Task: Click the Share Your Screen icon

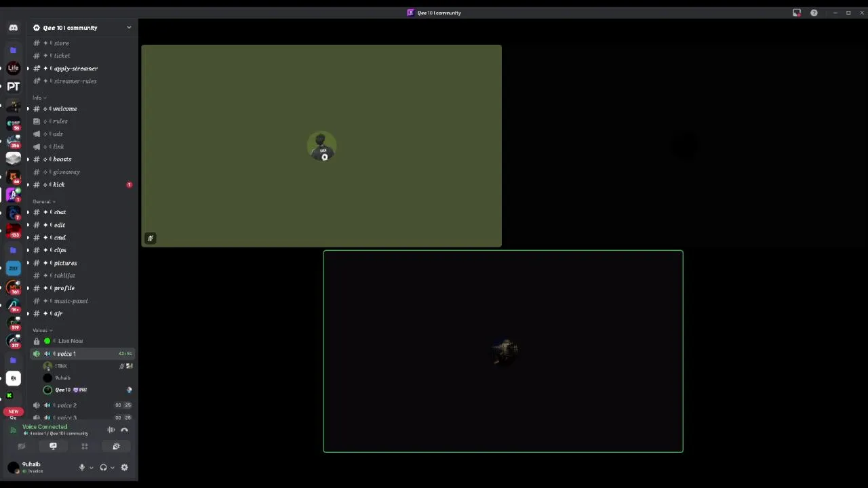Action: tap(53, 446)
